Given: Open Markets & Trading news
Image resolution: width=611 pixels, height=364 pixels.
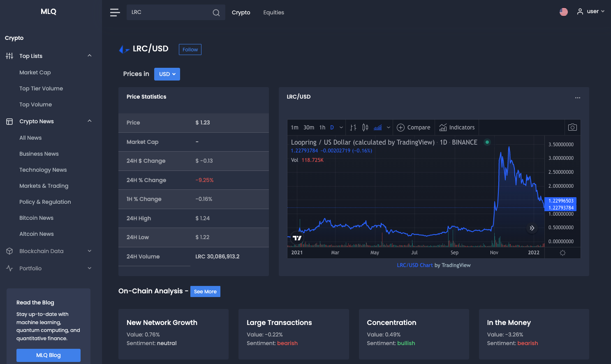Looking at the screenshot, I should pos(44,186).
